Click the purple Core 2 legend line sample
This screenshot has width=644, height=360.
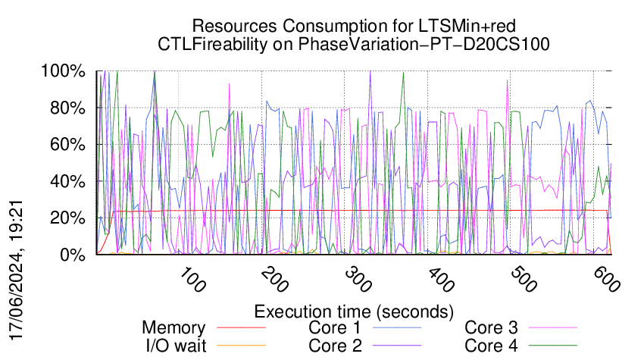397,346
